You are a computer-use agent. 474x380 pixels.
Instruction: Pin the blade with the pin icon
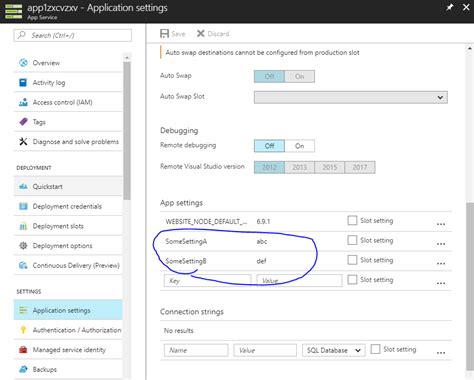450,7
